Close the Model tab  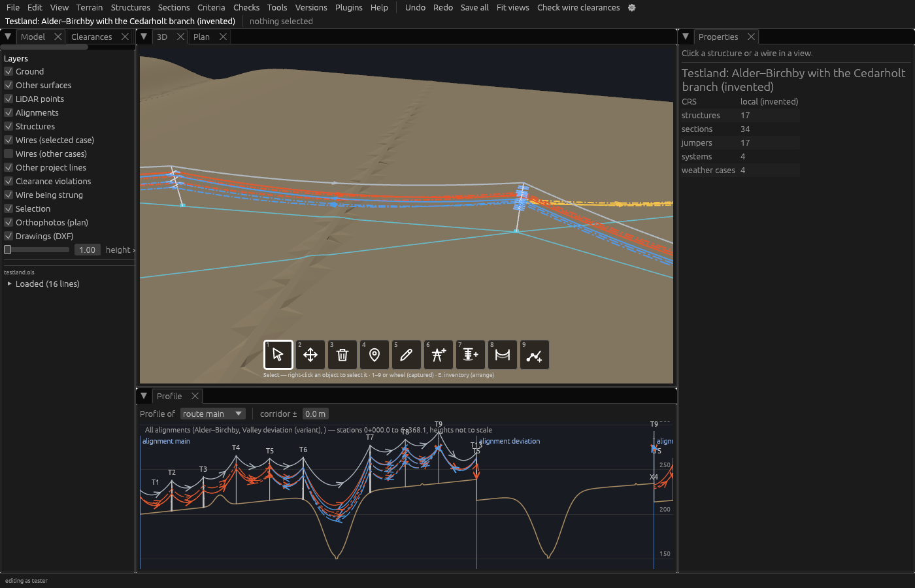pos(58,37)
